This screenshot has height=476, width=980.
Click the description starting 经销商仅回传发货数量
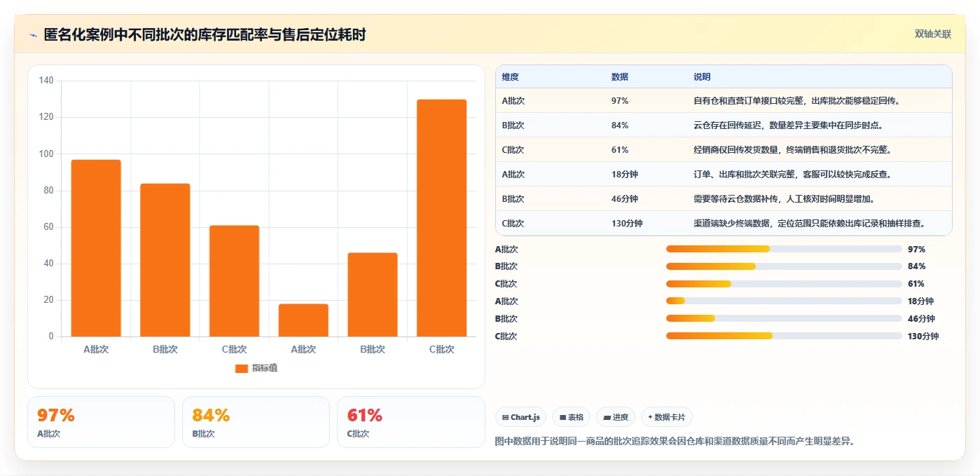(x=793, y=150)
